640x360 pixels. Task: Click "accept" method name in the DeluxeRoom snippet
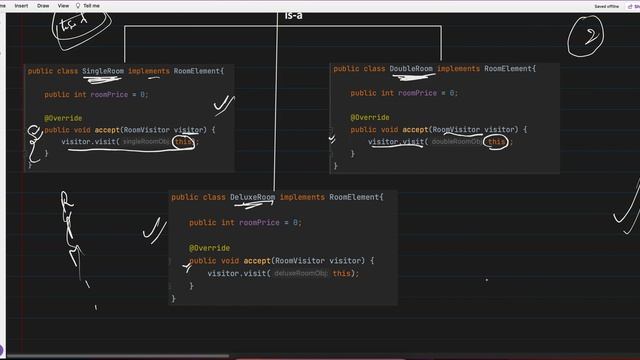(257, 260)
